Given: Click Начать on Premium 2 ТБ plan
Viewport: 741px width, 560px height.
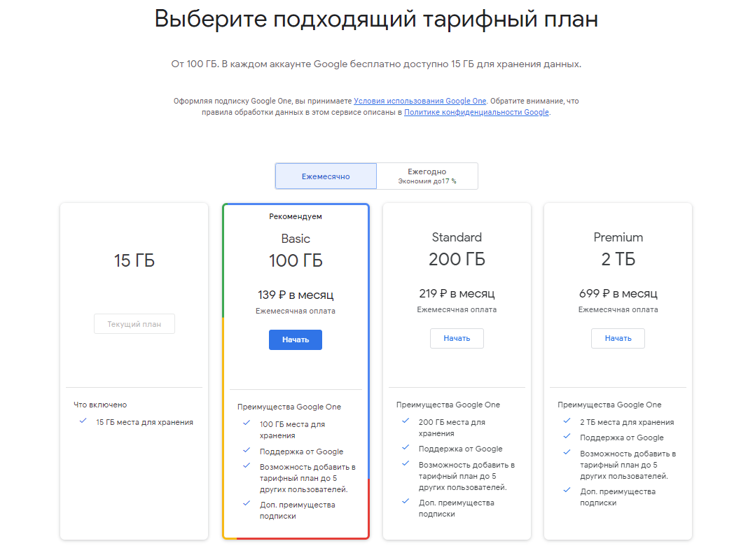Looking at the screenshot, I should 618,338.
